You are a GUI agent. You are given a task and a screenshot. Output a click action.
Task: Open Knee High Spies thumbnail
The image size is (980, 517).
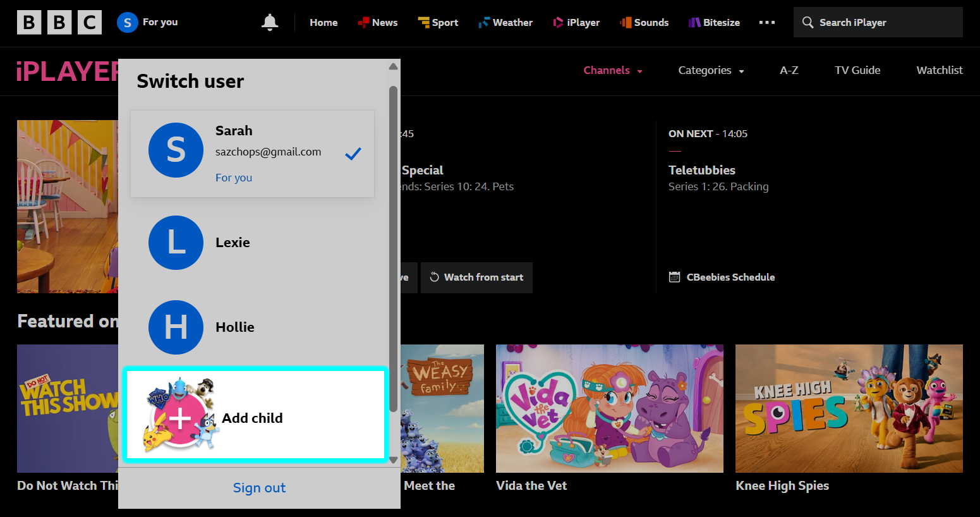(x=849, y=408)
